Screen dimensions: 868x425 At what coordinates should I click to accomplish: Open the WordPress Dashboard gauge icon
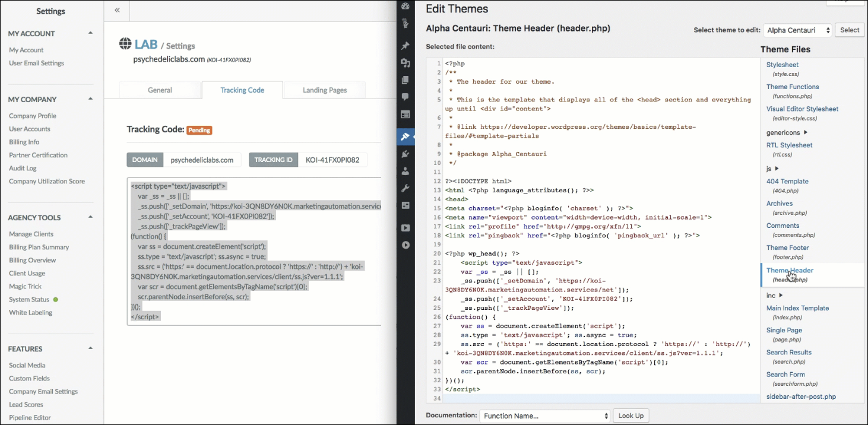point(406,7)
